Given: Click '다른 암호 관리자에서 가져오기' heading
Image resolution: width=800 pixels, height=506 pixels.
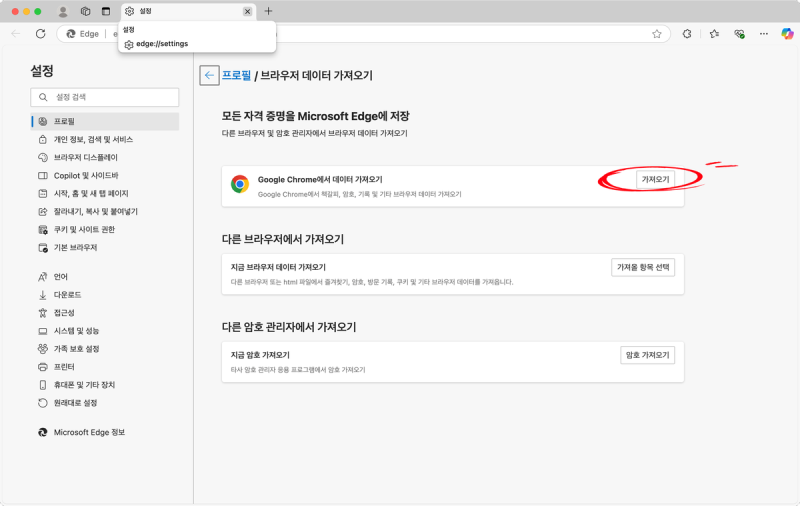Looking at the screenshot, I should tap(289, 327).
